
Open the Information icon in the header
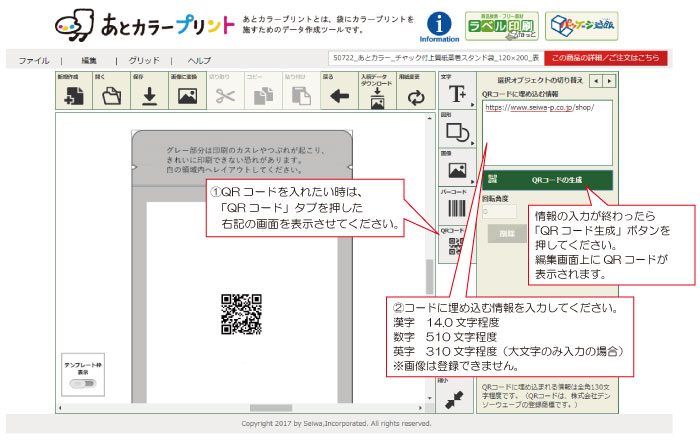click(439, 27)
